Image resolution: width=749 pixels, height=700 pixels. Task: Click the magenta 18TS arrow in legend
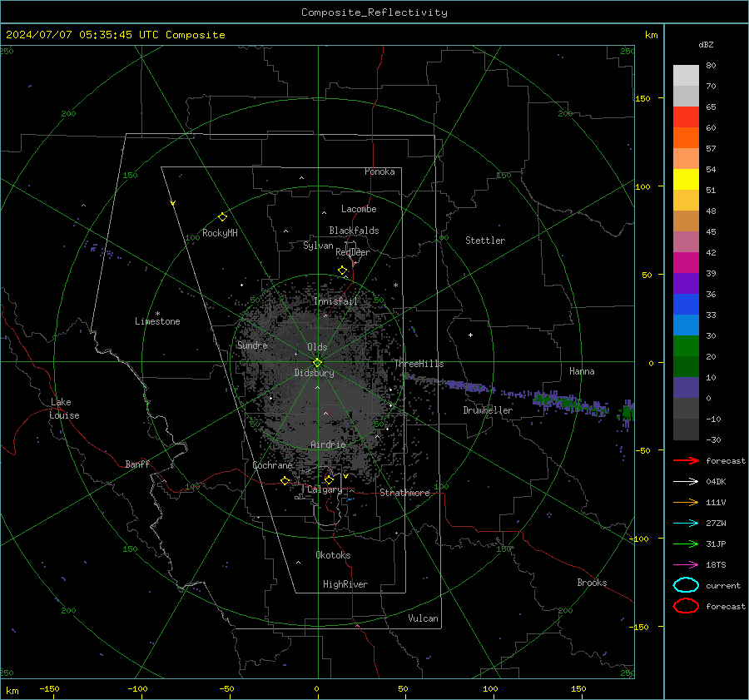click(x=686, y=565)
